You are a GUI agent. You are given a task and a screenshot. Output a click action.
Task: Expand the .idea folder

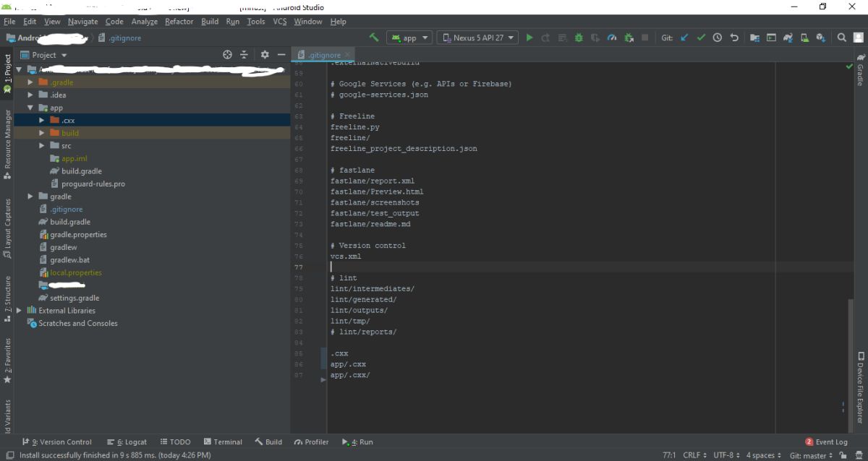30,95
